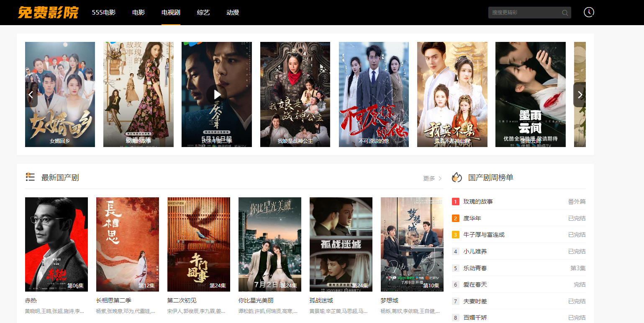Click the cast line 黄景瑜,辛芷蕾,马思超

[339, 311]
